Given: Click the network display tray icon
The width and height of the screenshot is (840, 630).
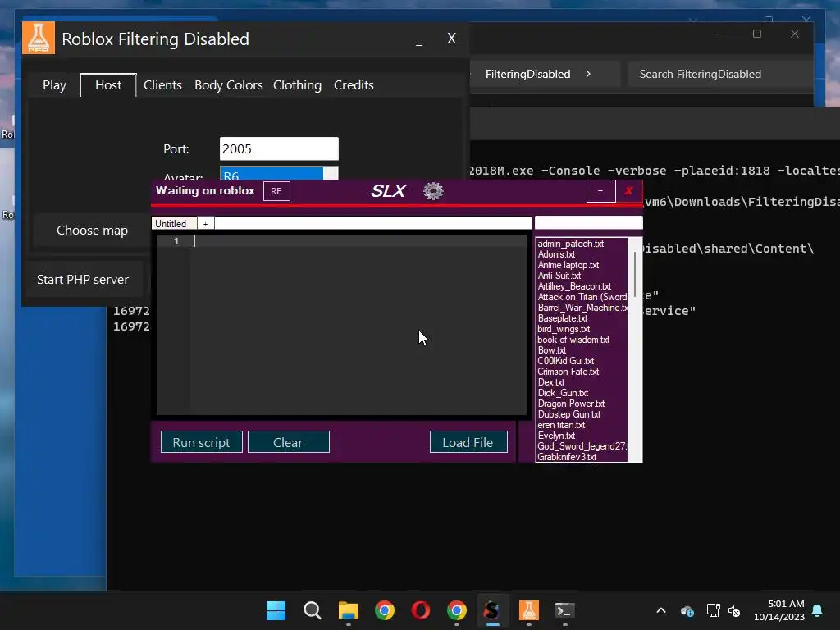Looking at the screenshot, I should point(713,610).
